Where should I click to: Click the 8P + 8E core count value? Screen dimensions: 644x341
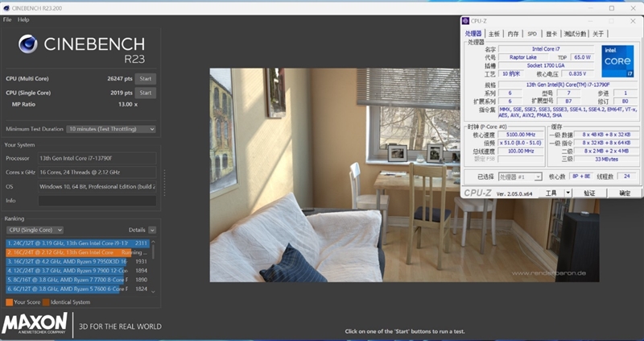point(580,177)
